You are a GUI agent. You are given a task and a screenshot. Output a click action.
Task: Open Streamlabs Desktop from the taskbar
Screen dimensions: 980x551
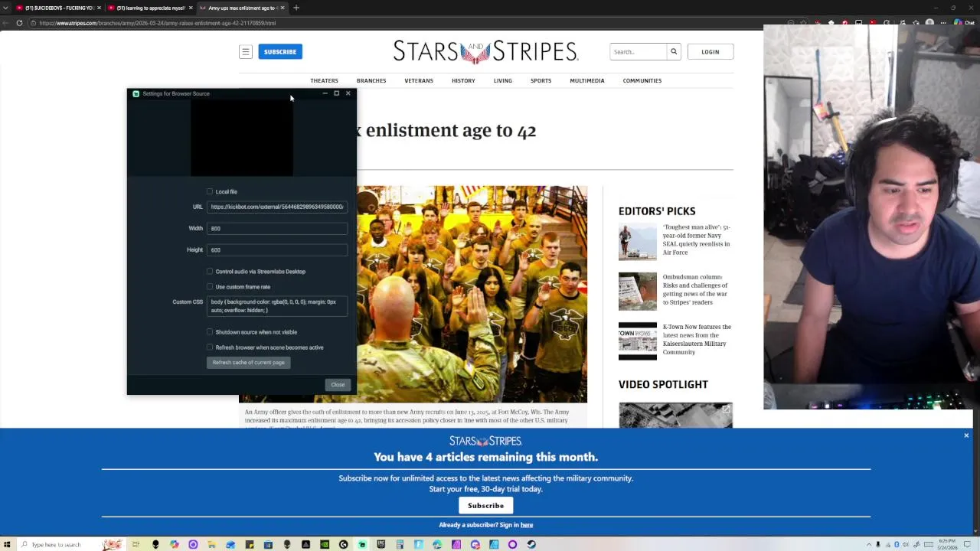pyautogui.click(x=362, y=544)
